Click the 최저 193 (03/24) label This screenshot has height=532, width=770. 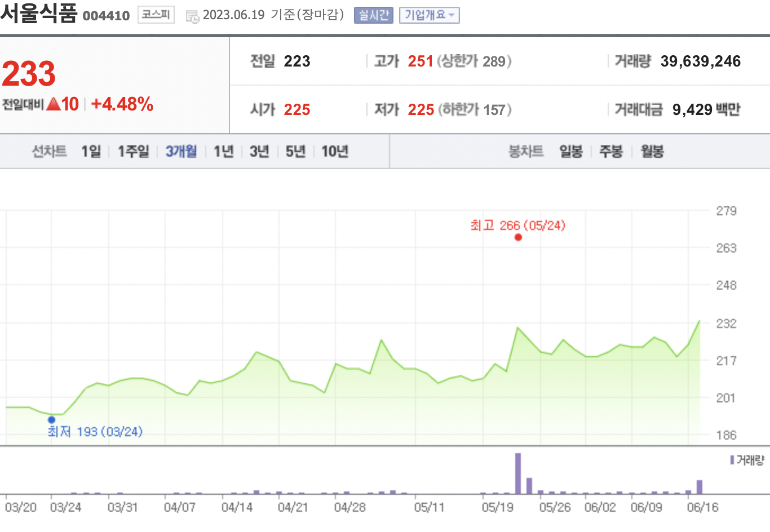[95, 432]
